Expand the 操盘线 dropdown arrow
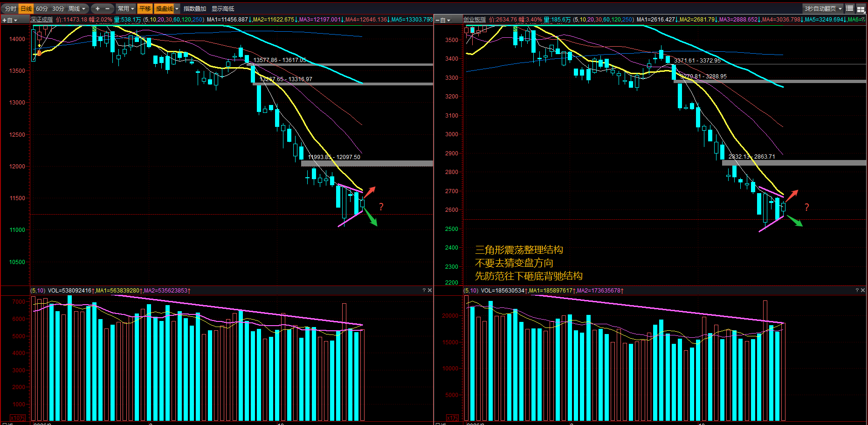This screenshot has width=868, height=425. coord(177,8)
